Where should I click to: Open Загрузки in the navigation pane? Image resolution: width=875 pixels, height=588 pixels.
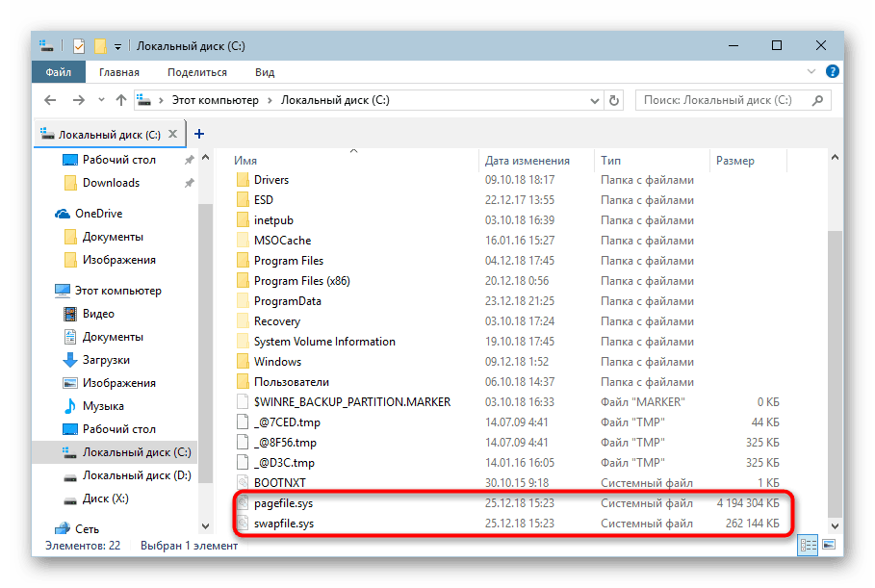coord(106,360)
